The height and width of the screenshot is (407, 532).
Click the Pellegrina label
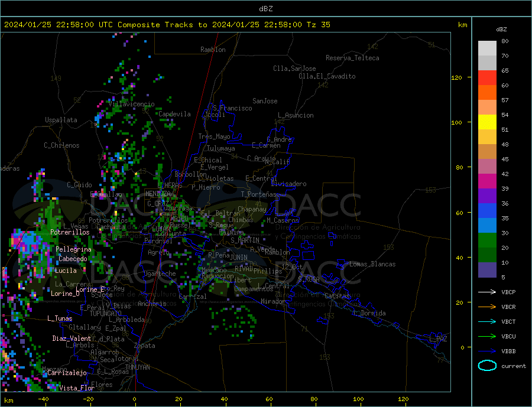pos(74,249)
